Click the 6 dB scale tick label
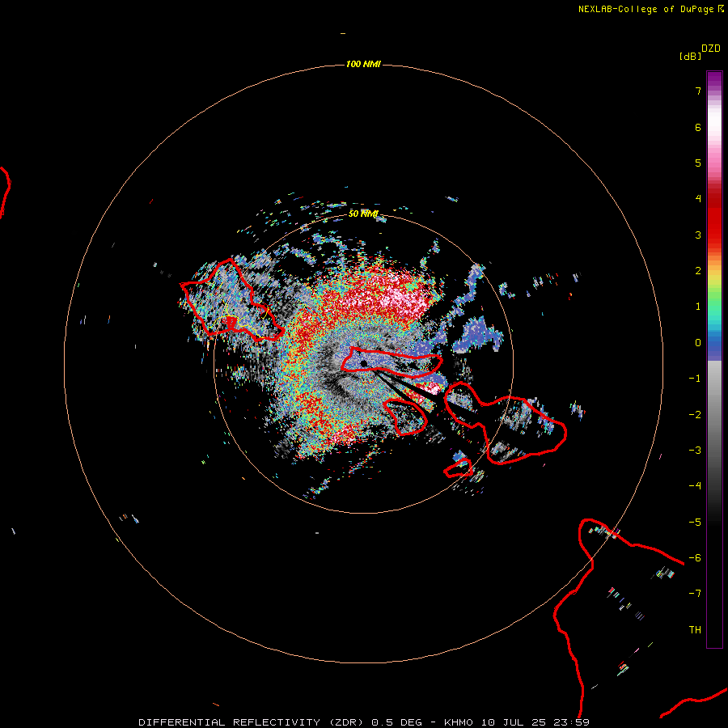This screenshot has height=728, width=728. pos(698,127)
